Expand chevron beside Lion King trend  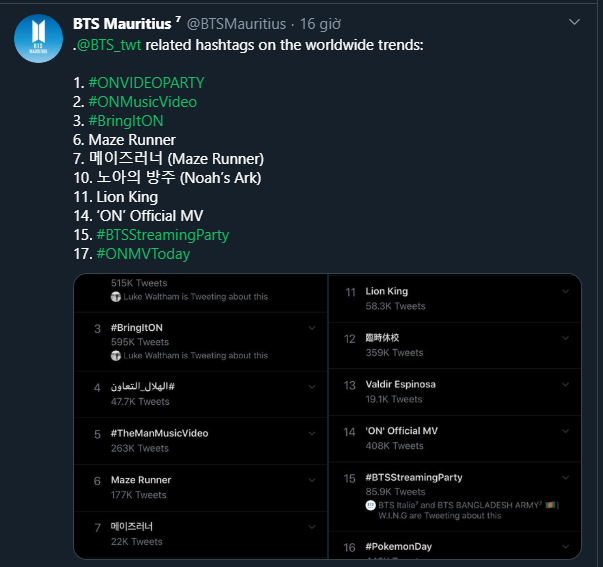[566, 292]
